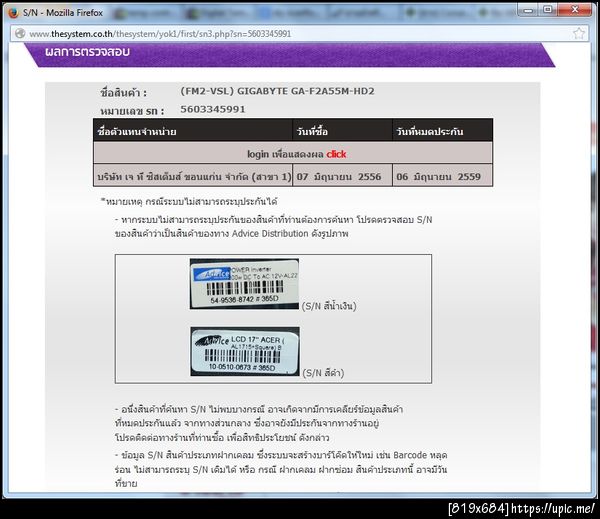Click the black Advice LCD sticker image
Screen dimensions: 600x519
pos(245,351)
